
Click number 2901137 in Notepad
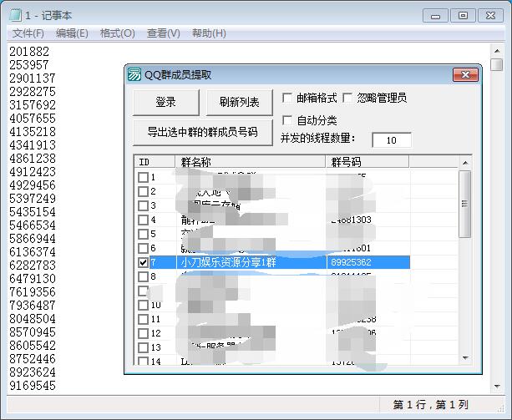pos(33,78)
